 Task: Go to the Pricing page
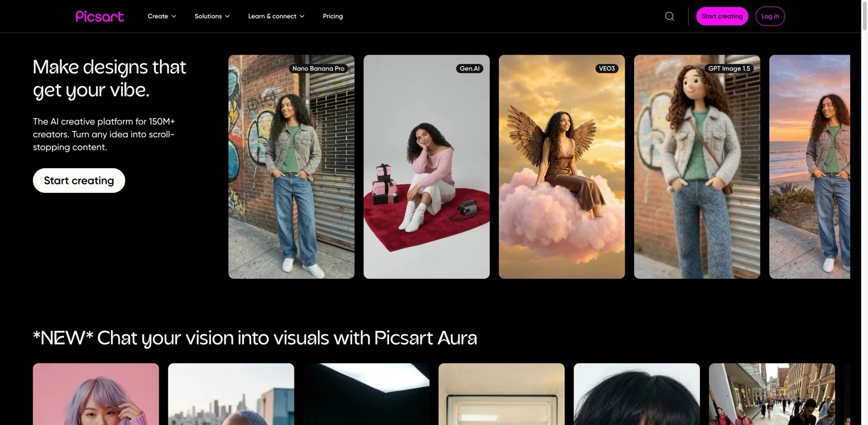[333, 16]
